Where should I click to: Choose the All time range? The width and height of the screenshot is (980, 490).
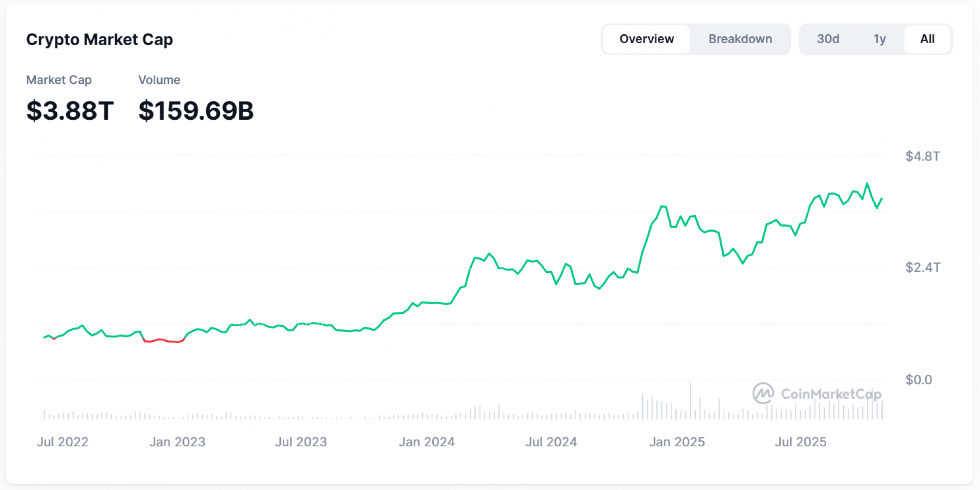click(927, 39)
